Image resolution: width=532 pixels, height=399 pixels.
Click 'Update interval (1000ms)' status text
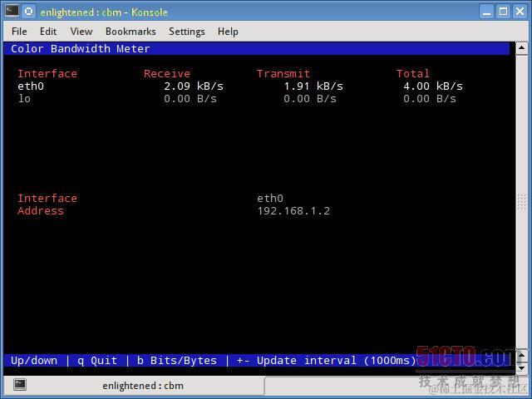(337, 360)
